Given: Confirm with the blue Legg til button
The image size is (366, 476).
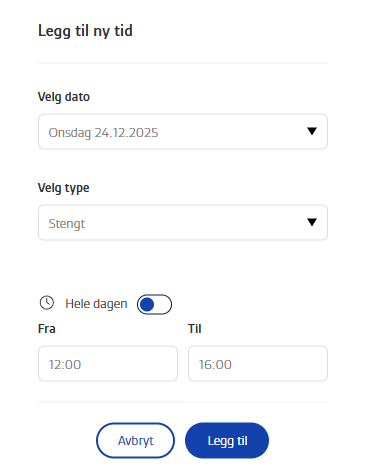Looking at the screenshot, I should click(x=227, y=441).
